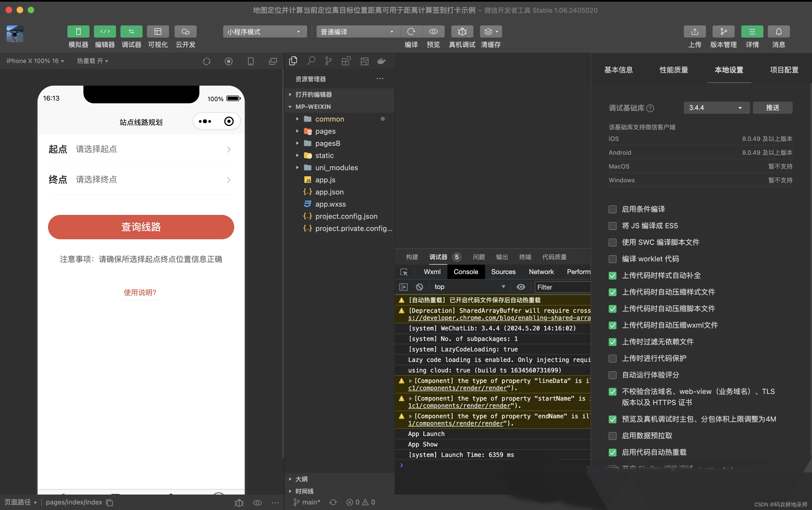This screenshot has width=812, height=510.
Task: Click the 使用说明? link in simulator
Action: (x=140, y=293)
